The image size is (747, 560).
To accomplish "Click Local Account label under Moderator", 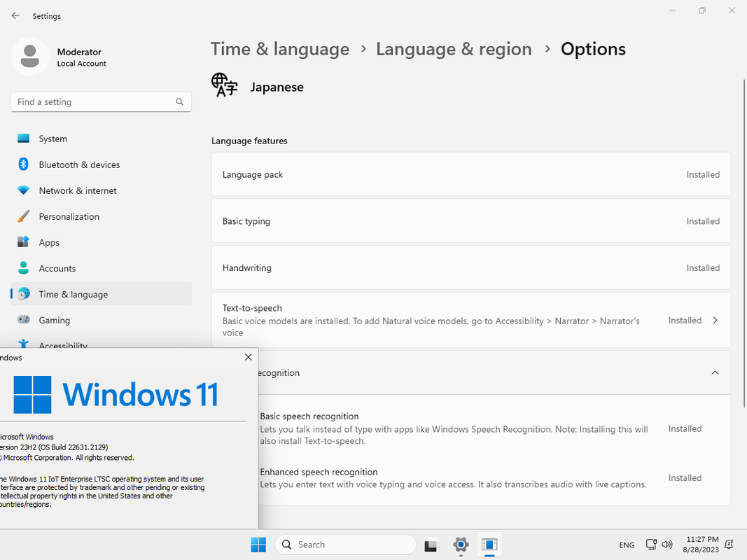I will coord(81,64).
